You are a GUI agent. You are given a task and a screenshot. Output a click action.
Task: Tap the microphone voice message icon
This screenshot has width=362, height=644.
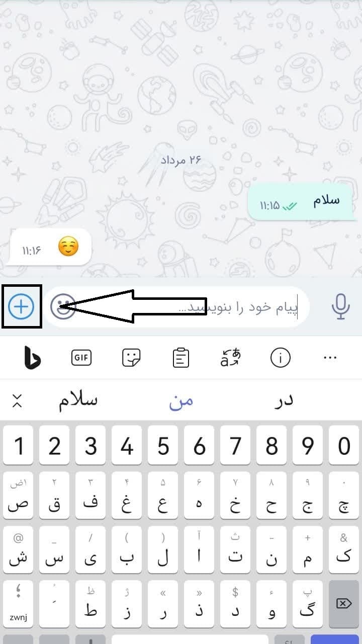point(340,306)
